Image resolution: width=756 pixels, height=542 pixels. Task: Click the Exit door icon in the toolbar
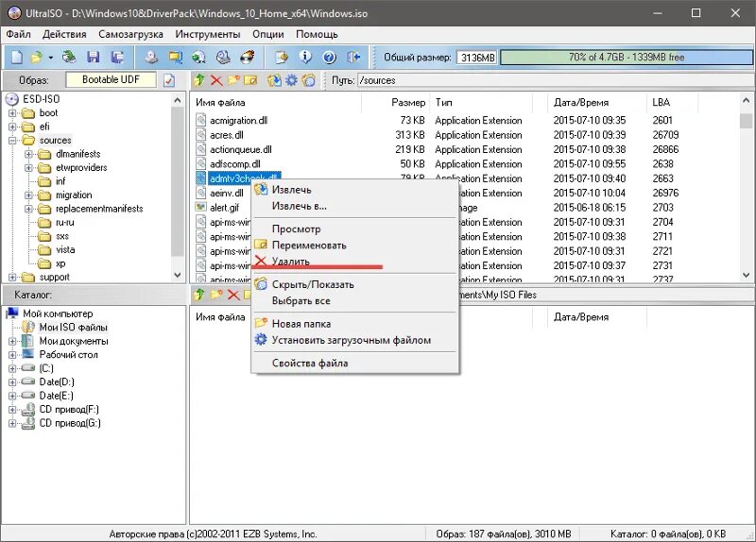(x=353, y=58)
